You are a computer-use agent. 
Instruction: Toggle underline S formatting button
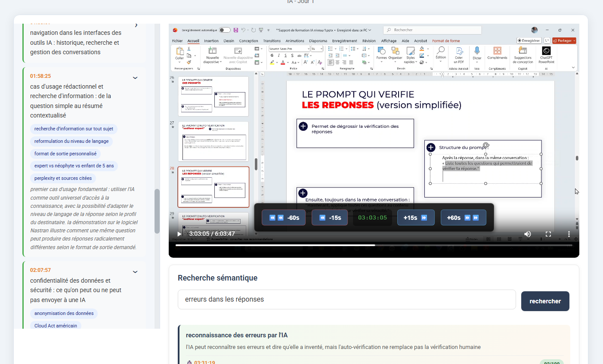tap(286, 56)
